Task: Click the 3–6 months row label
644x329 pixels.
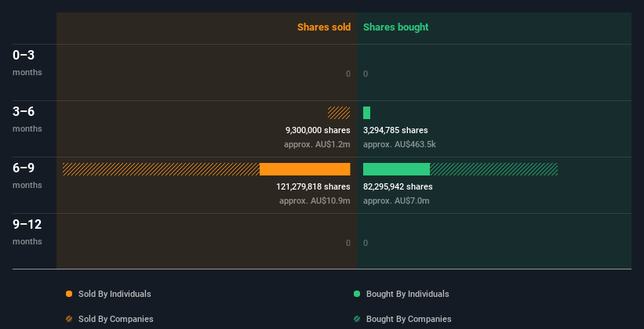Action: 27,119
